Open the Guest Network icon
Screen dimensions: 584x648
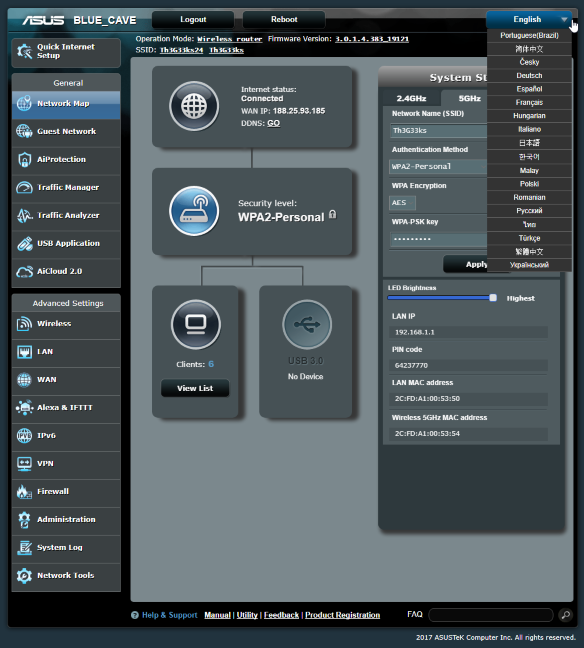click(x=24, y=131)
